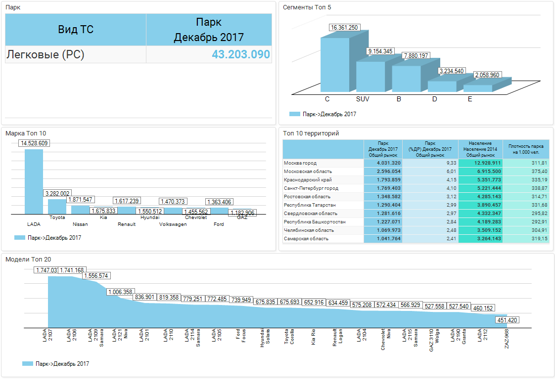The height and width of the screenshot is (392, 555).
Task: Click the 451.420 data label in models chart
Action: (x=507, y=320)
